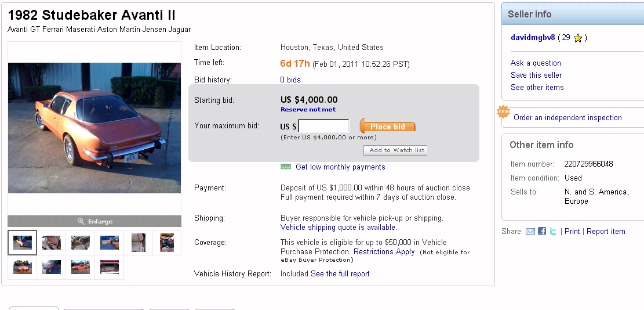Share this listing on Twitter icon
The height and width of the screenshot is (310, 644).
(x=554, y=232)
